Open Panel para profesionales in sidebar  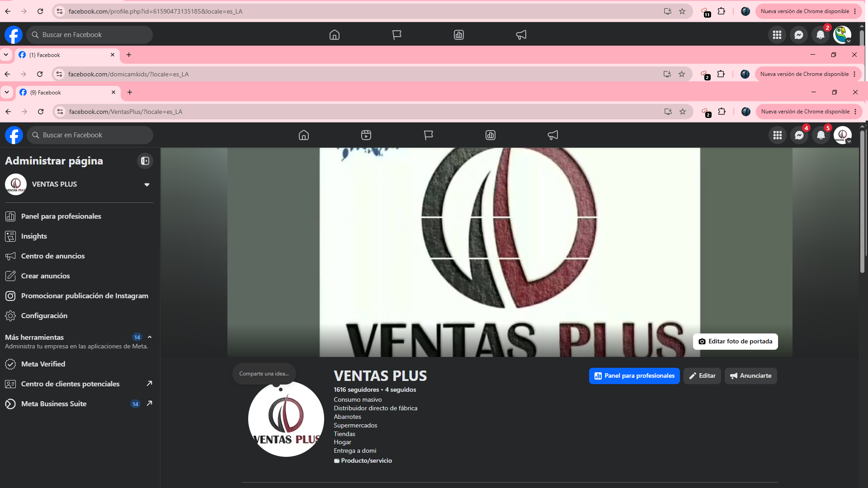pos(79,216)
